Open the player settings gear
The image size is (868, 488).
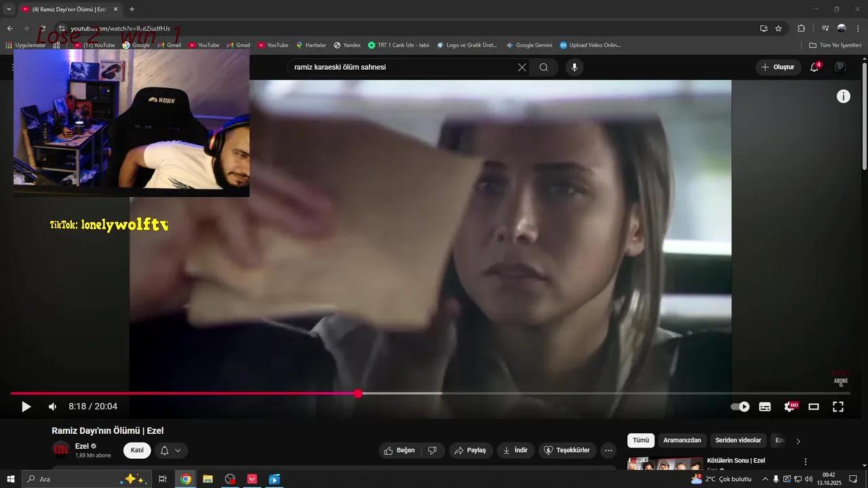(789, 407)
